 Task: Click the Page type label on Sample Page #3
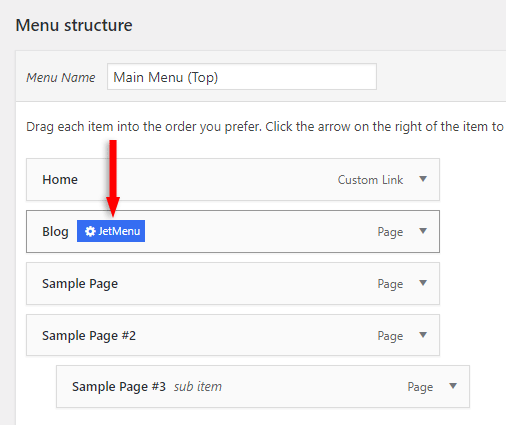click(x=420, y=387)
